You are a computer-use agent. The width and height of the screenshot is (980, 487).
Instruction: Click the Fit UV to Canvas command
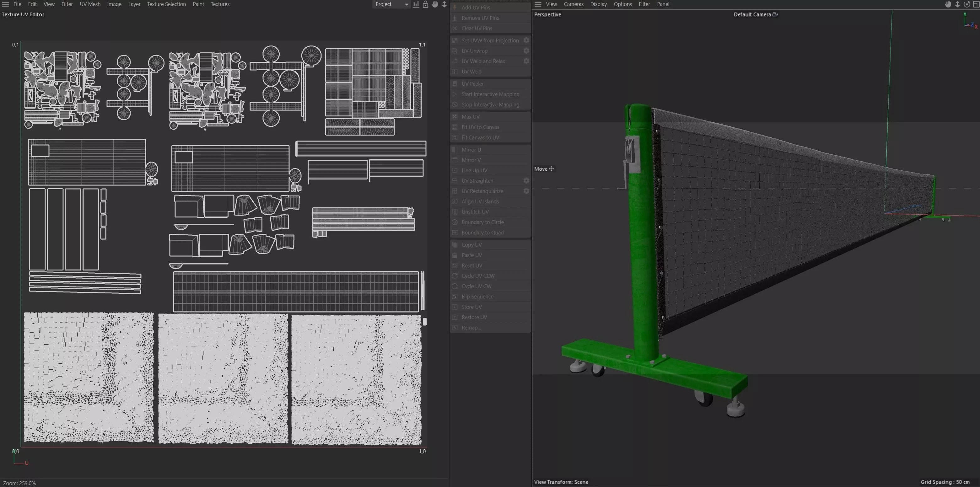(x=480, y=127)
